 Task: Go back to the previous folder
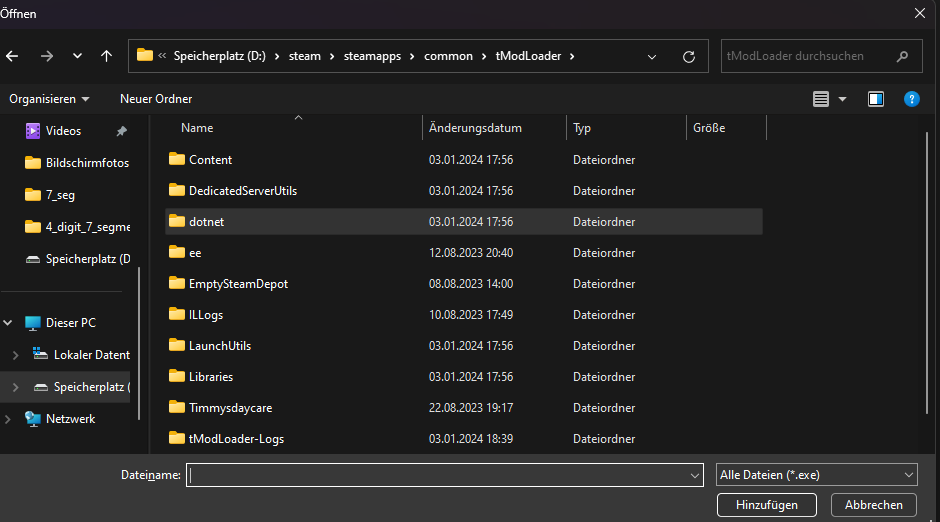[x=12, y=56]
